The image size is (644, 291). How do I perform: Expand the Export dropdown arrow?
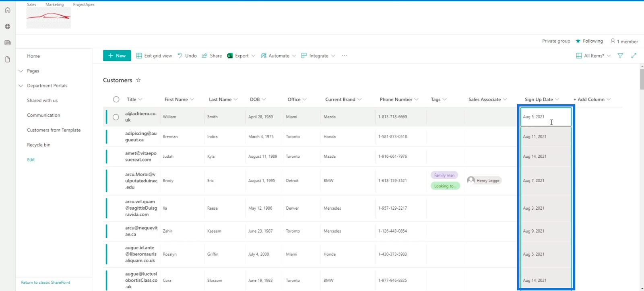point(253,56)
